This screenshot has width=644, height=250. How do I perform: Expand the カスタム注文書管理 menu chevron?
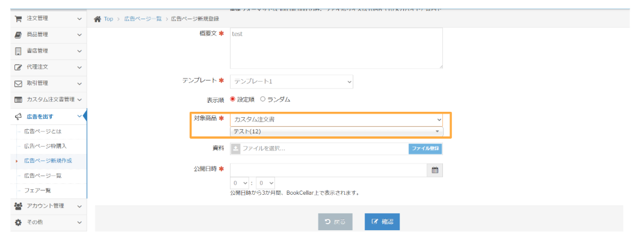[79, 100]
